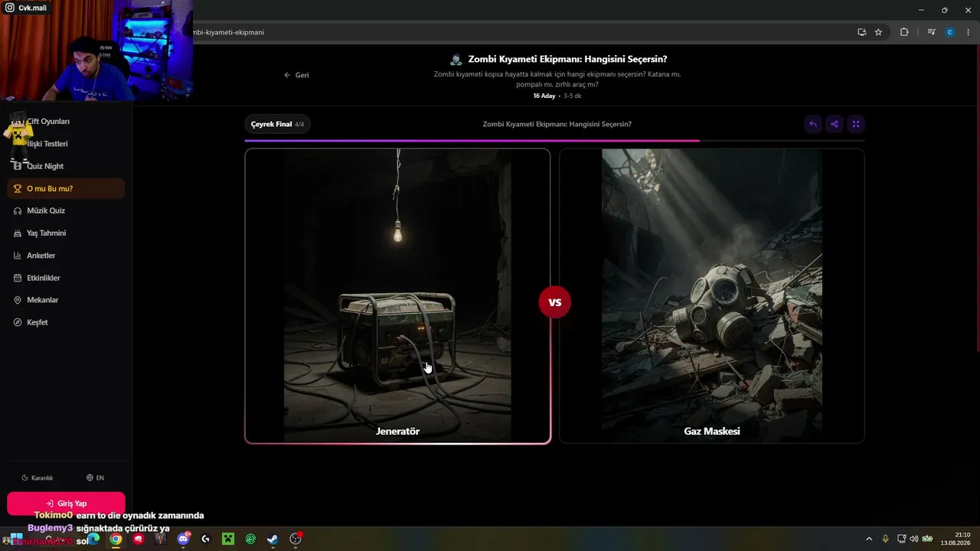Click the Keşfet compass icon
Viewport: 980px width, 551px height.
point(18,322)
